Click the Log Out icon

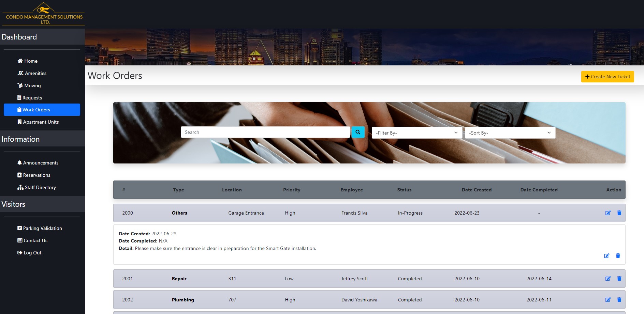(19, 253)
